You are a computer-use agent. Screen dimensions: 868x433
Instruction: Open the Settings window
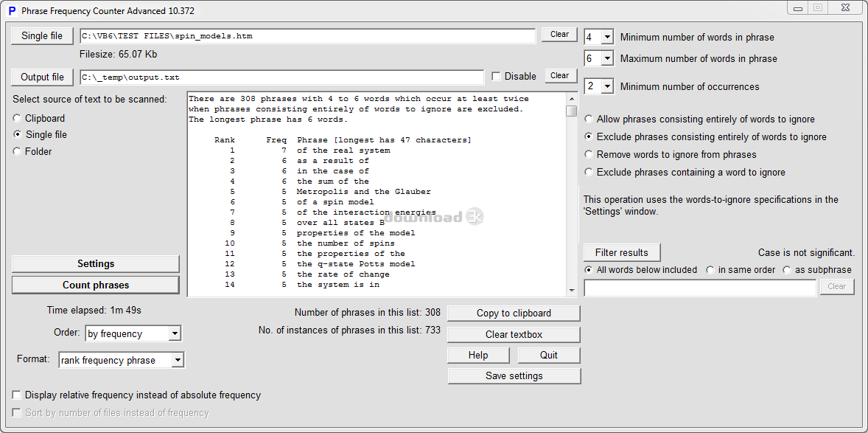coord(96,264)
